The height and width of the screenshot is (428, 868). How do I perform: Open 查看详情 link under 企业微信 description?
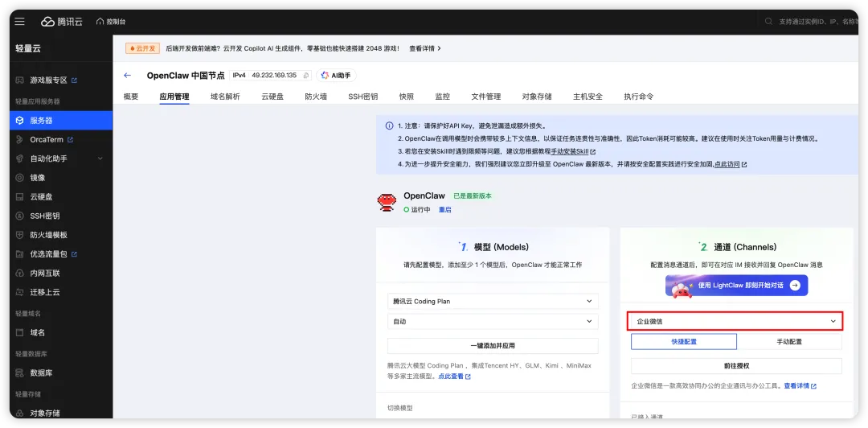(x=800, y=386)
